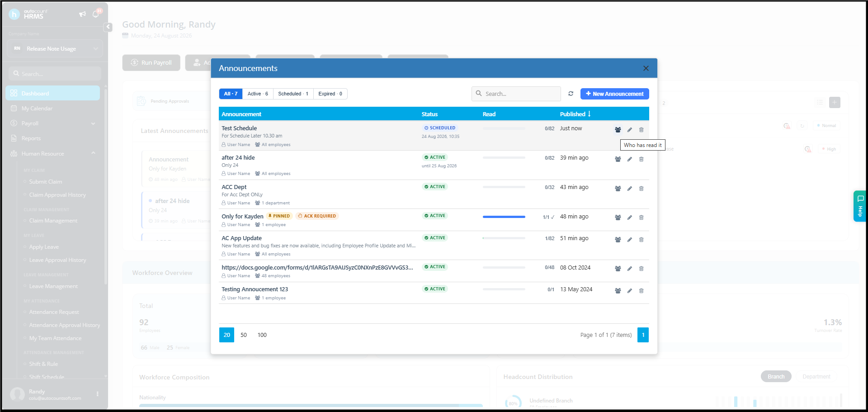Show 100 items per page

pos(262,335)
